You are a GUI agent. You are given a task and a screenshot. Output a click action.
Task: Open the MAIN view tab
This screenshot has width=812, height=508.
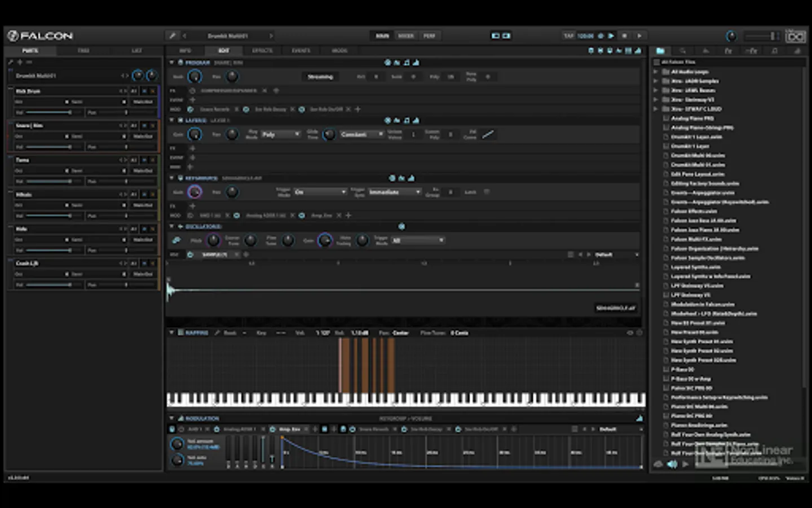pos(382,36)
